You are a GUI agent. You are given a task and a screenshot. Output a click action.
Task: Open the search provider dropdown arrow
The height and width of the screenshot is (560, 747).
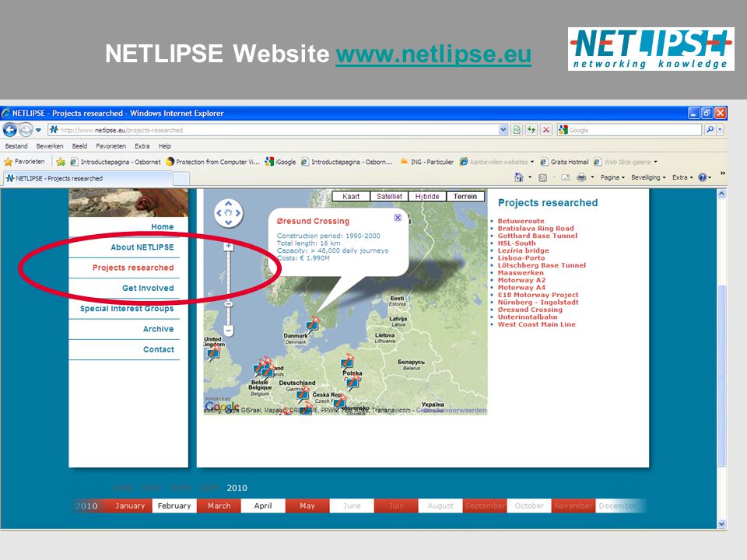click(x=721, y=130)
